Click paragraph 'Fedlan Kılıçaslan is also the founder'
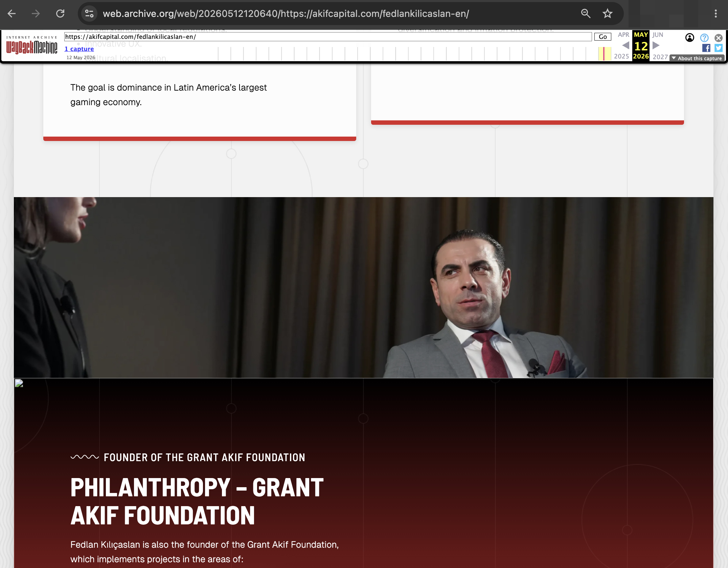Viewport: 728px width, 568px height. (205, 552)
